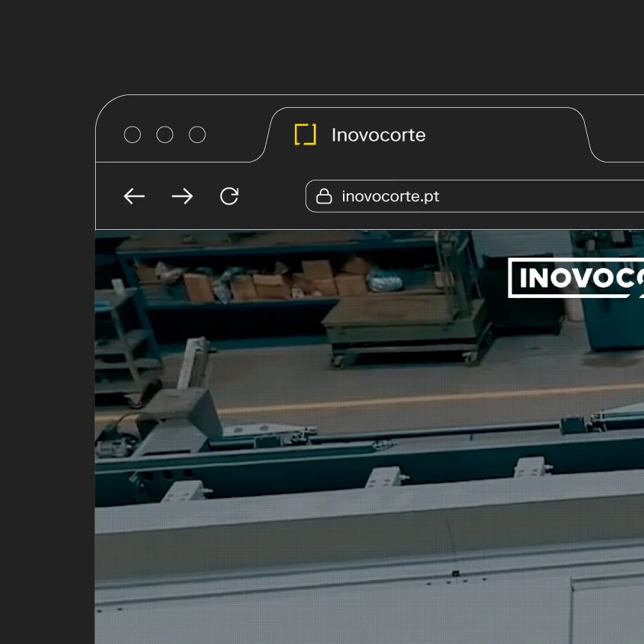Click the padlock icon in the address bar
Image resolution: width=644 pixels, height=644 pixels.
323,195
